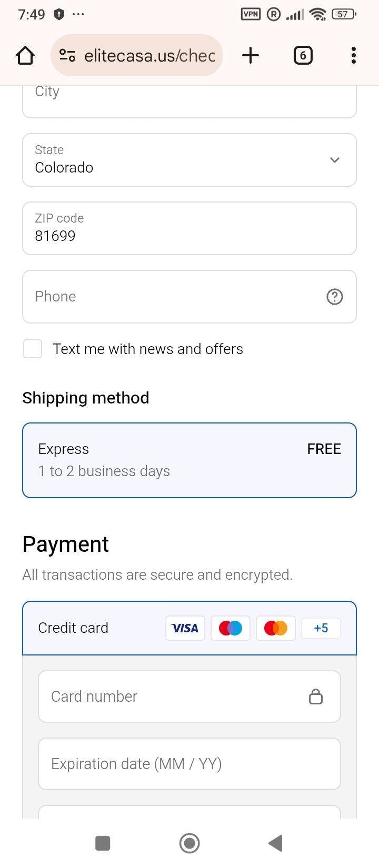The image size is (379, 868).
Task: Select Credit card payment option
Action: [74, 628]
